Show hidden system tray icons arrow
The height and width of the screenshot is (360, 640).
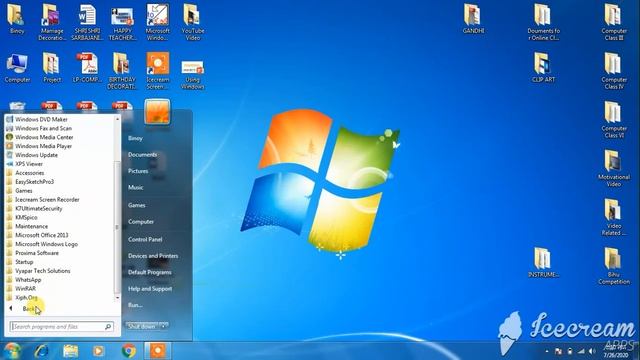pyautogui.click(x=547, y=351)
